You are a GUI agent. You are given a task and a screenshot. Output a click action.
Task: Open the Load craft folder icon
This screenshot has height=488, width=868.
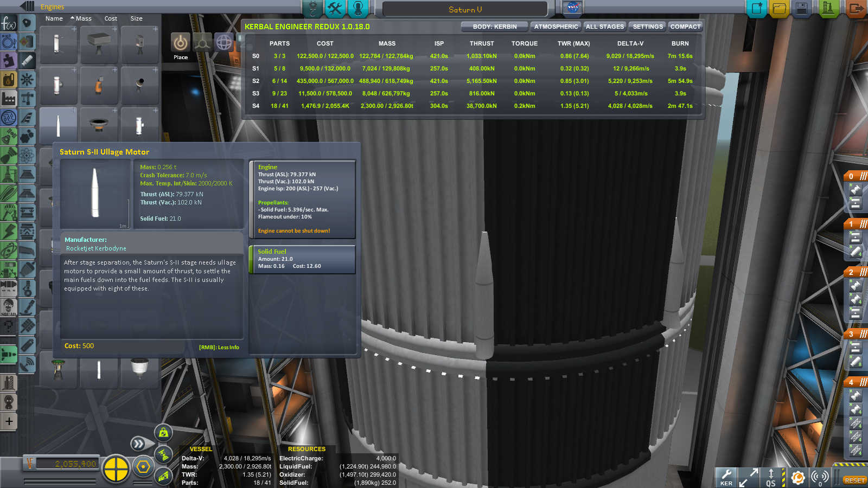click(779, 9)
